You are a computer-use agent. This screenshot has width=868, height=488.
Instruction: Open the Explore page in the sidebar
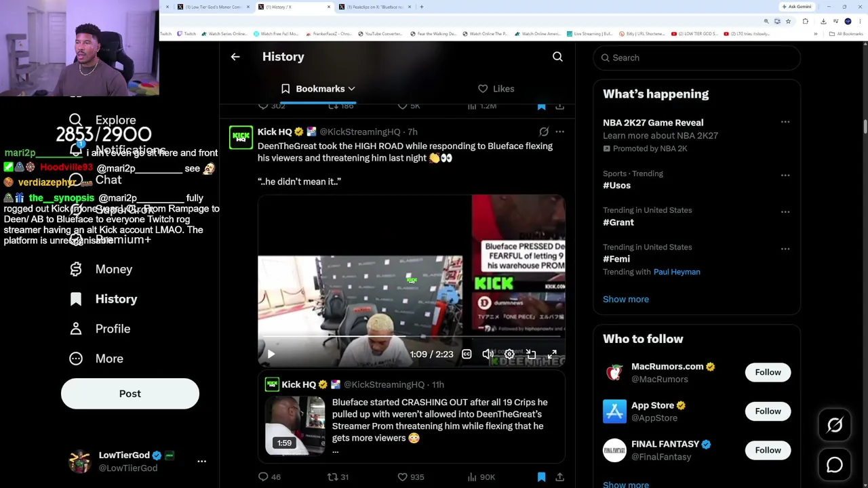click(103, 120)
